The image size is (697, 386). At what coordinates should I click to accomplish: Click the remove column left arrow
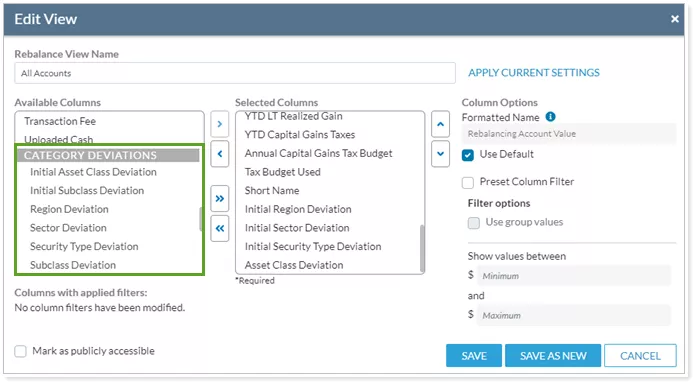pos(220,154)
